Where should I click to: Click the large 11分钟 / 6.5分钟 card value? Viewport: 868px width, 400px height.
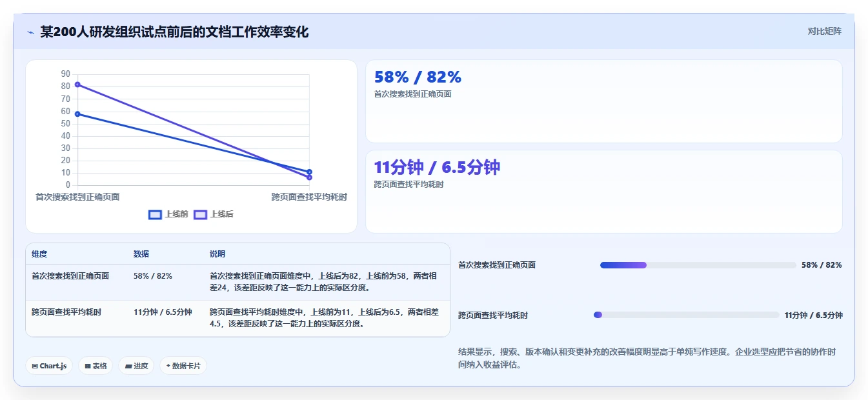point(437,168)
